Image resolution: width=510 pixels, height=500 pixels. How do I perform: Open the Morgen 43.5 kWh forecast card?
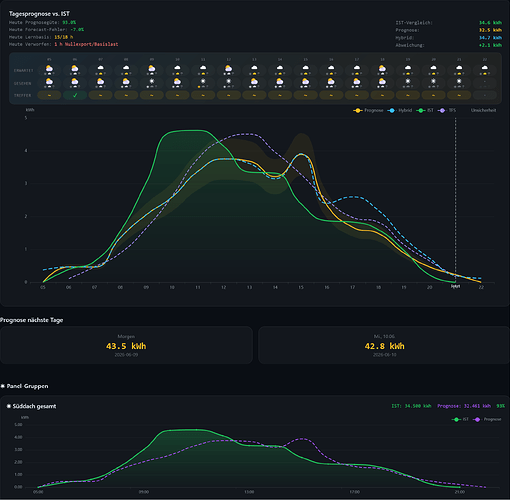click(x=126, y=345)
